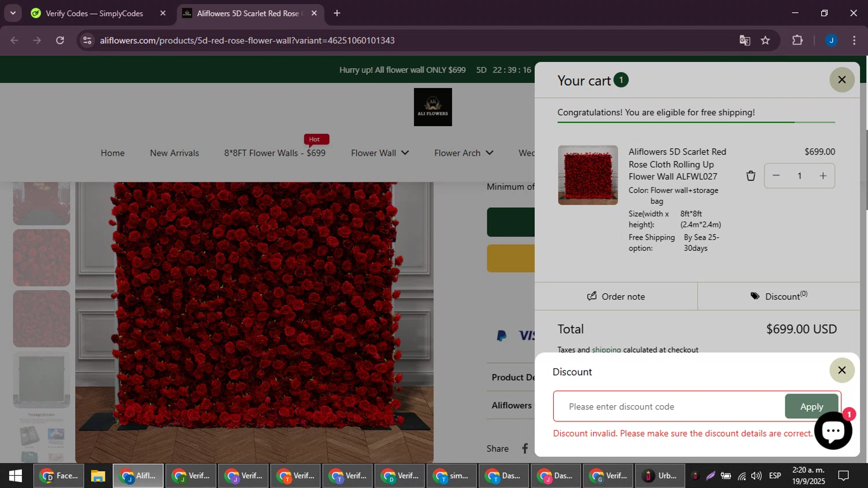Image resolution: width=868 pixels, height=488 pixels.
Task: Open clock showing 2:20 a. m.
Action: point(808,476)
